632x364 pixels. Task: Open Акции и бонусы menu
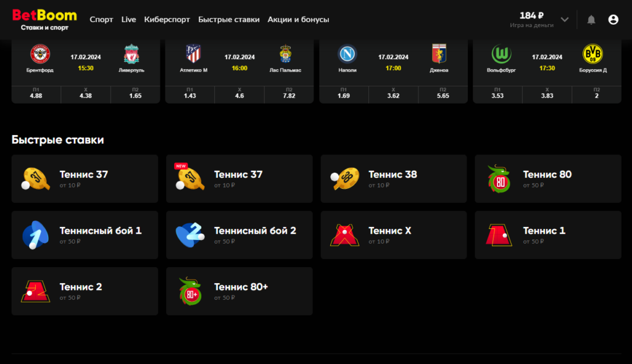tap(298, 19)
